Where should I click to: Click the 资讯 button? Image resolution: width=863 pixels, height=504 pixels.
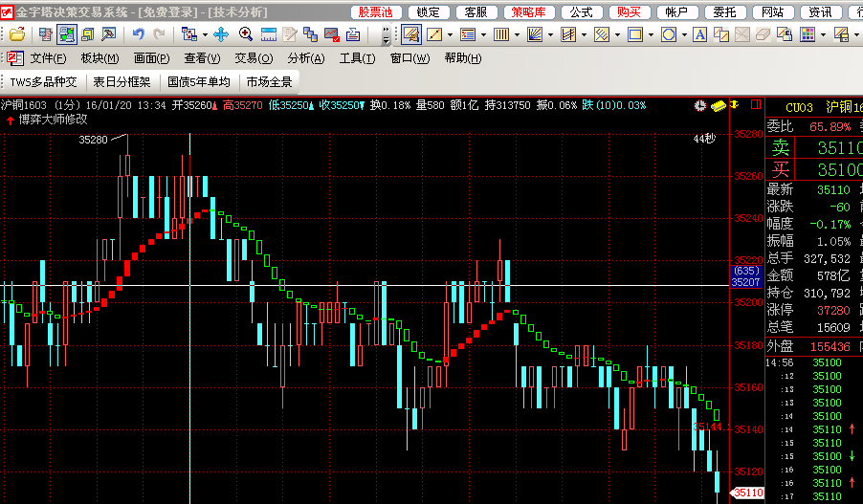(820, 12)
